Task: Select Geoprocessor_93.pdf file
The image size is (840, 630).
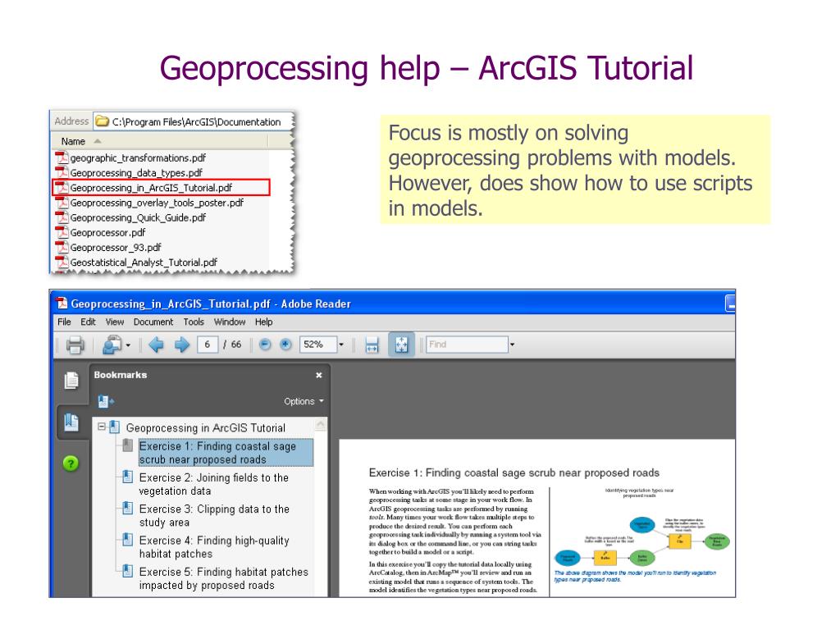Action: [116, 248]
